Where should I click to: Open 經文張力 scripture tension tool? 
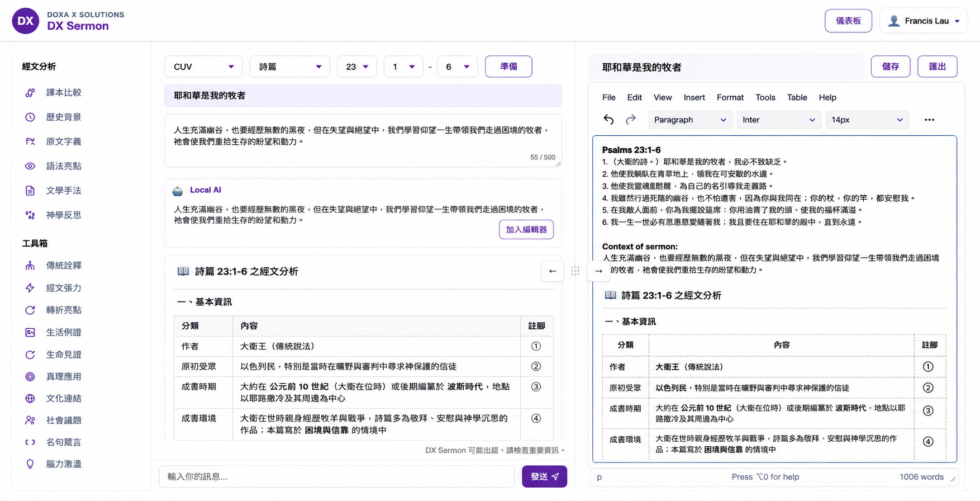pos(53,288)
